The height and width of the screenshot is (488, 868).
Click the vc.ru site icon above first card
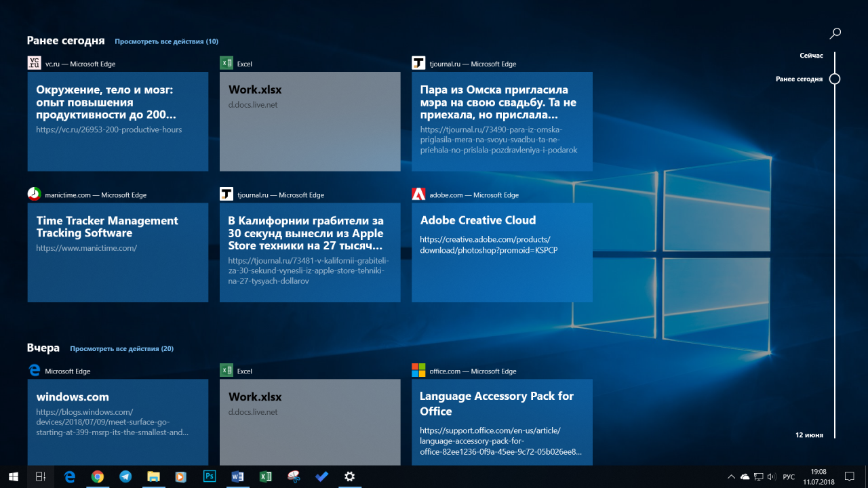[x=34, y=63]
